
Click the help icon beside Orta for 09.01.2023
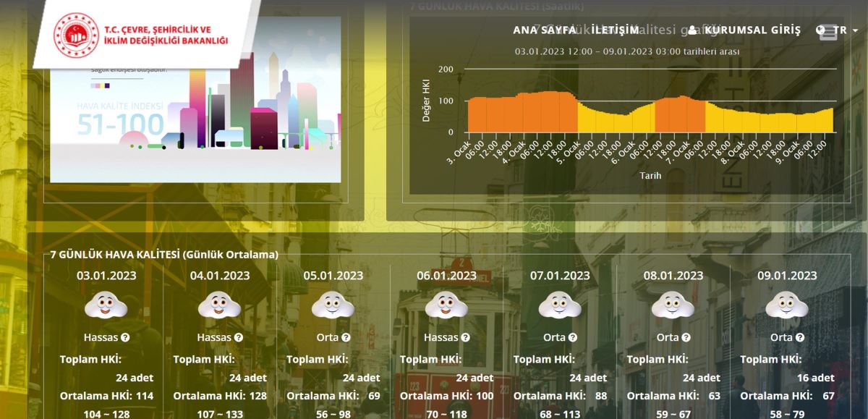[x=799, y=337]
